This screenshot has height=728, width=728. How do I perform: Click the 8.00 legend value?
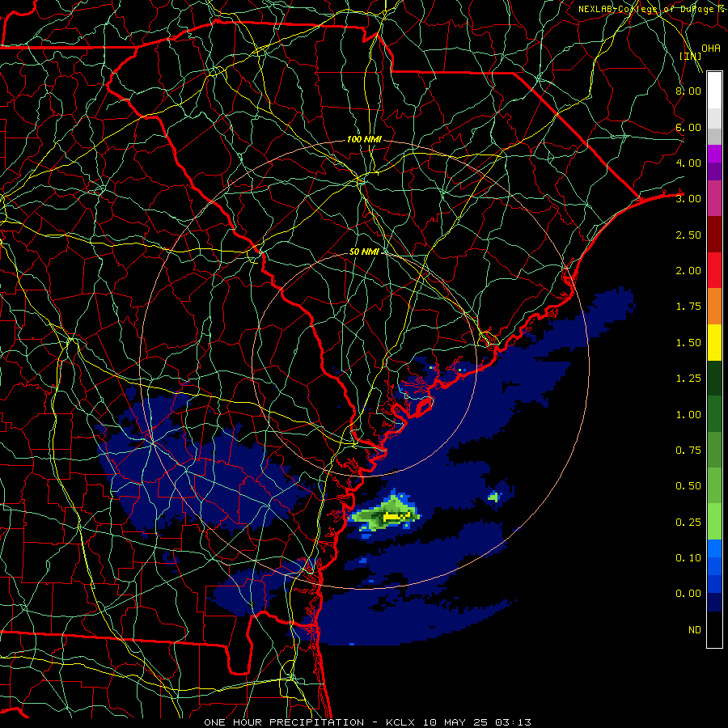(x=688, y=91)
